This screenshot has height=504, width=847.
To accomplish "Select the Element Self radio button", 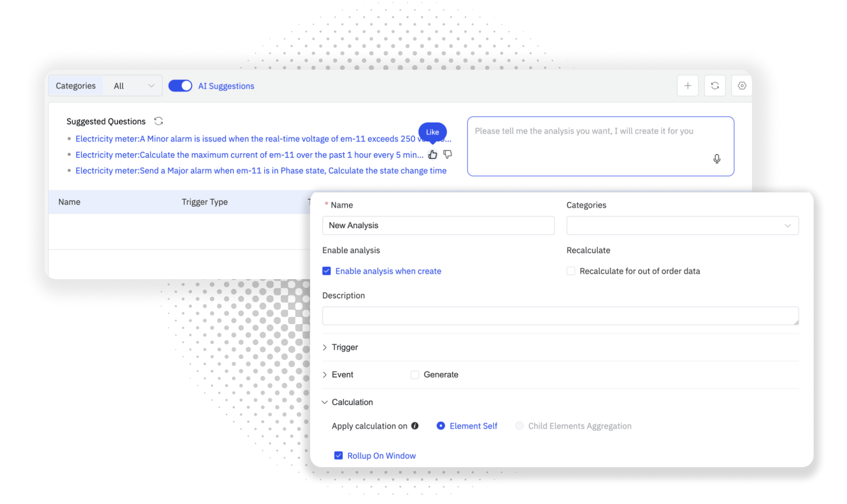I will (x=440, y=425).
